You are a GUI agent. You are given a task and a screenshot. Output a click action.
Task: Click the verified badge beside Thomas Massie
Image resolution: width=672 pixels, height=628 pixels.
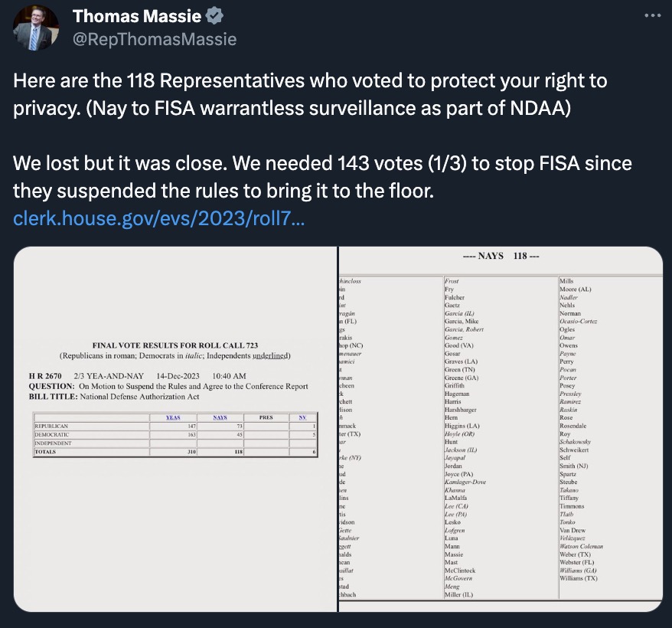coord(214,16)
